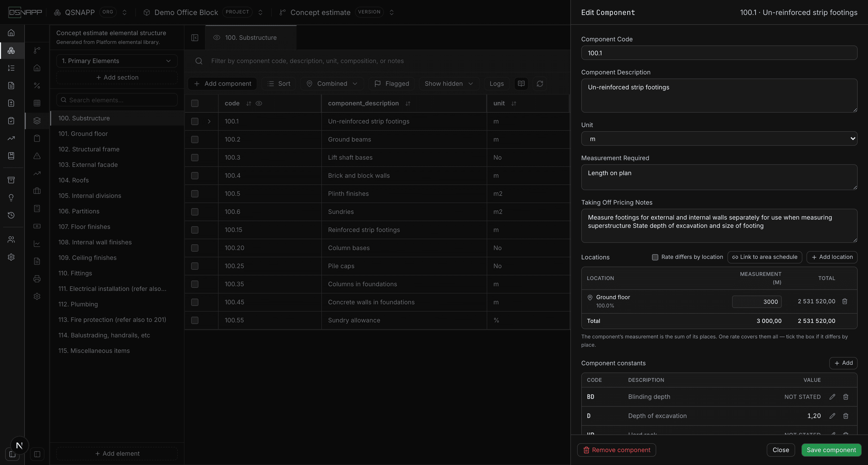Screen dimensions: 868x465
Task: Expand the Combined view dropdown
Action: (x=332, y=83)
